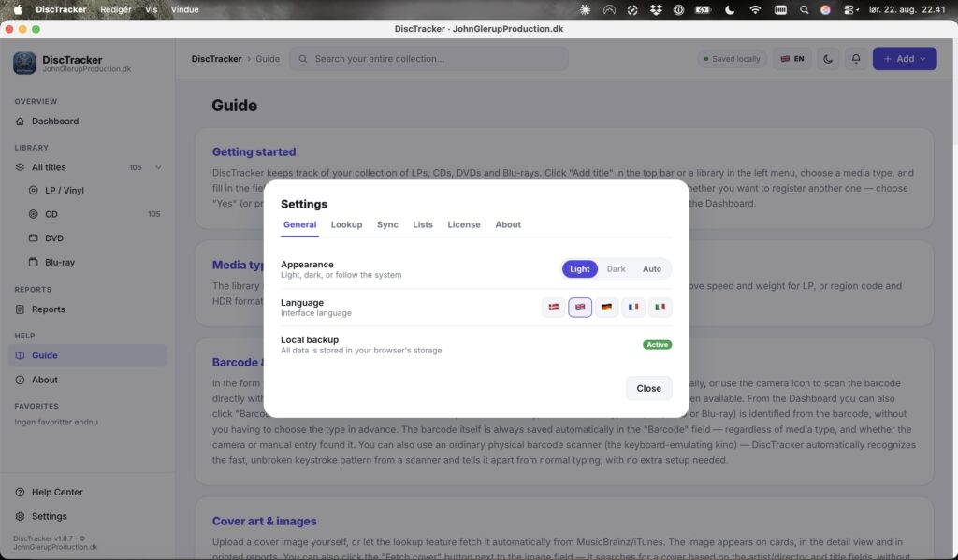Image resolution: width=958 pixels, height=560 pixels.
Task: Click the Dropbox menu bar icon
Action: coord(656,9)
